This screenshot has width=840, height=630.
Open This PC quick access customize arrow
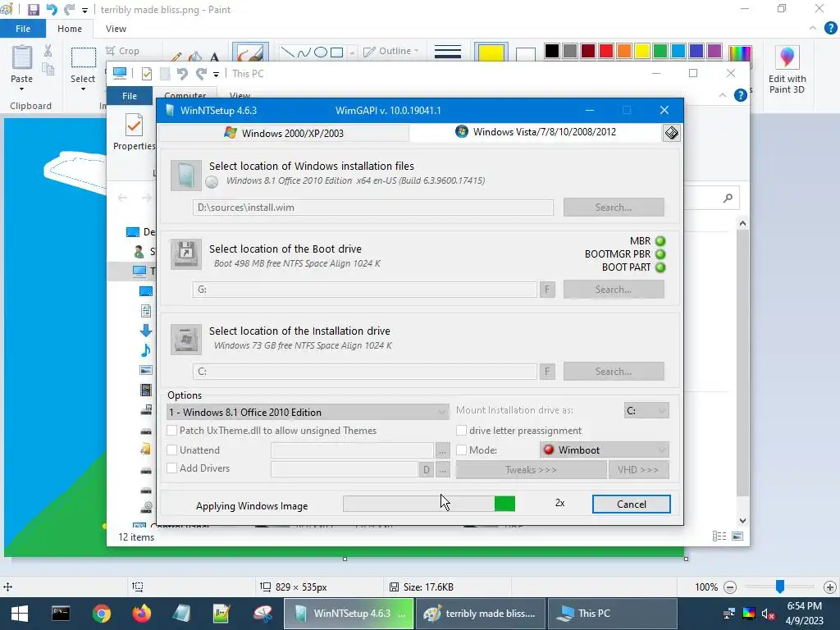point(216,74)
